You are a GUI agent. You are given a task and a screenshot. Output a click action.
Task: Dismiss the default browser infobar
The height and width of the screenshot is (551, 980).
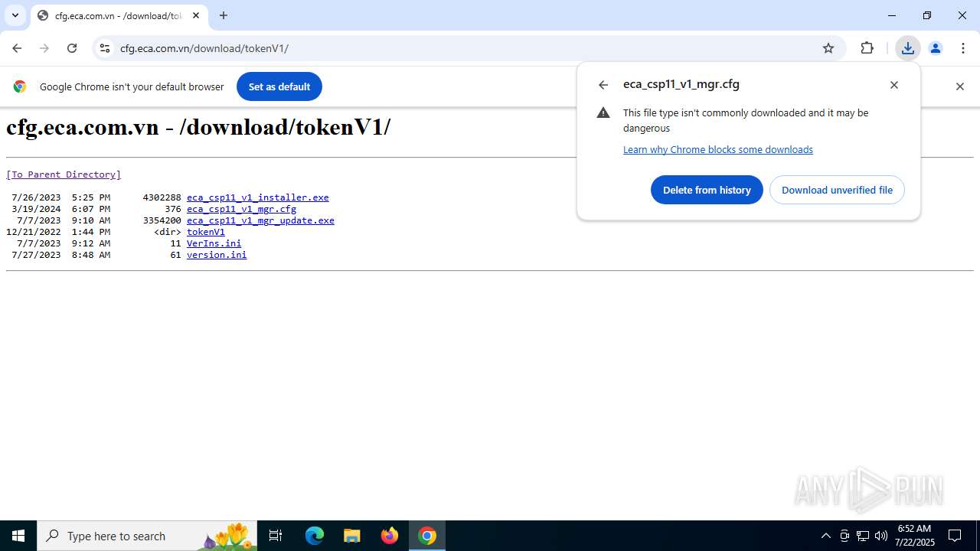tap(959, 86)
